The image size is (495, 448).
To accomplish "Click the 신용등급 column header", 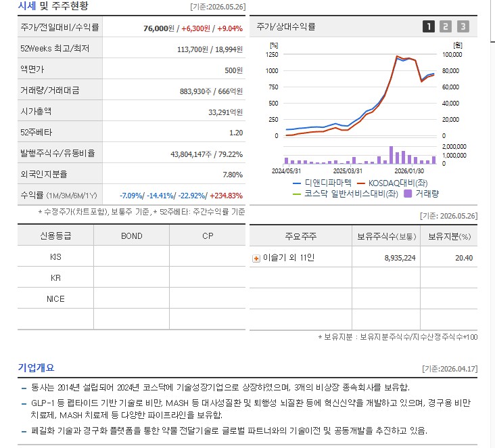I will [55, 236].
